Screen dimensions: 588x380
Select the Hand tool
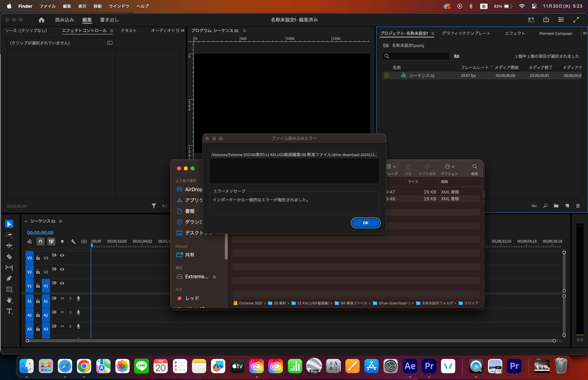[x=9, y=300]
